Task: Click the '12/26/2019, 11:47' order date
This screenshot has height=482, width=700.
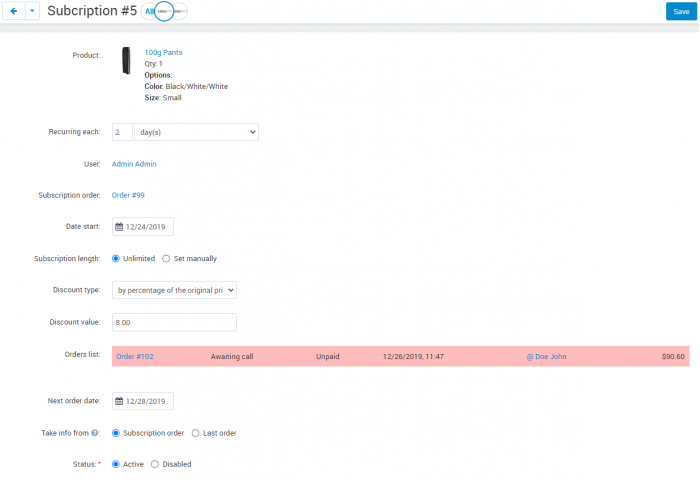Action: (x=413, y=357)
